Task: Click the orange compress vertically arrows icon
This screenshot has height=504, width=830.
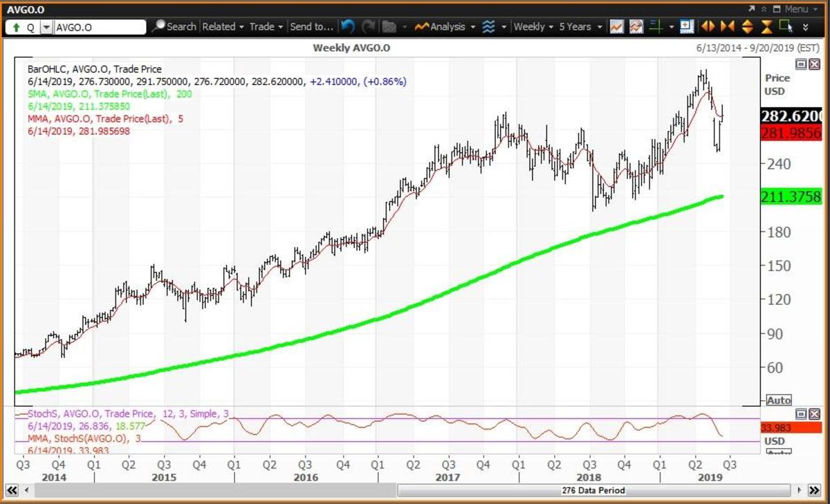Action: [766, 27]
